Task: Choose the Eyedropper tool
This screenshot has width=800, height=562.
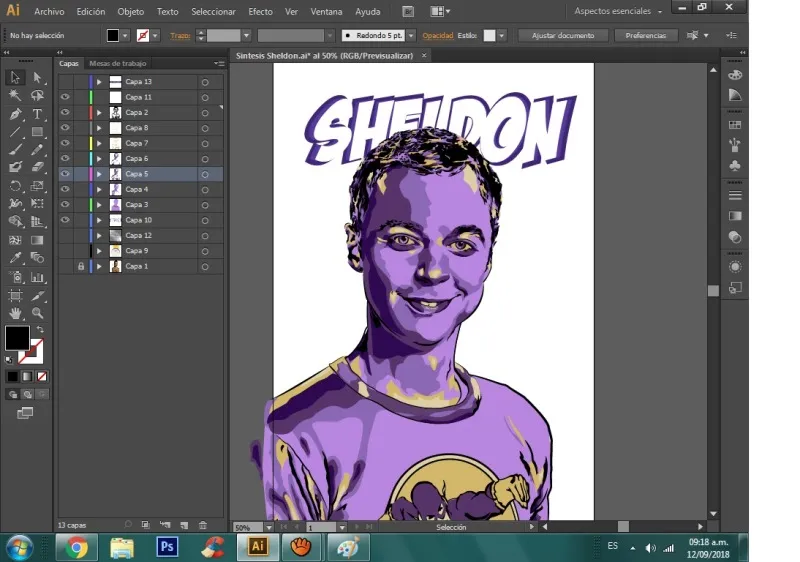Action: point(15,258)
